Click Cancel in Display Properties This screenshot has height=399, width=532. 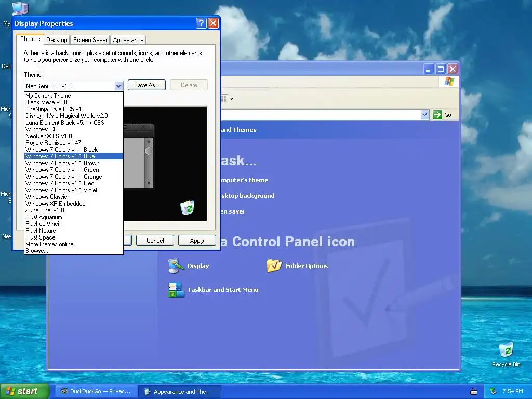pos(155,240)
